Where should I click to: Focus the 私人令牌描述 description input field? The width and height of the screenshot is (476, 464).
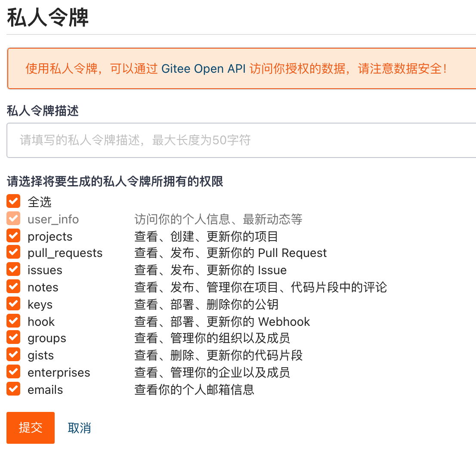click(241, 140)
